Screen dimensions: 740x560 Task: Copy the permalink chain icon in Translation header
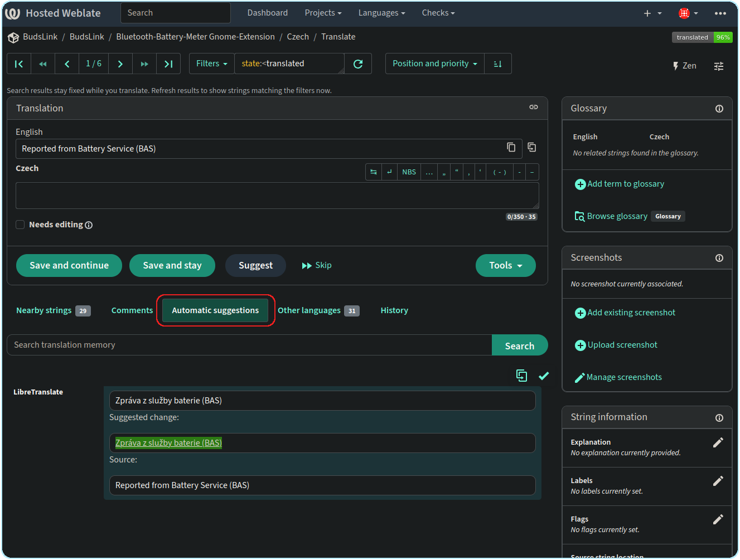(534, 107)
